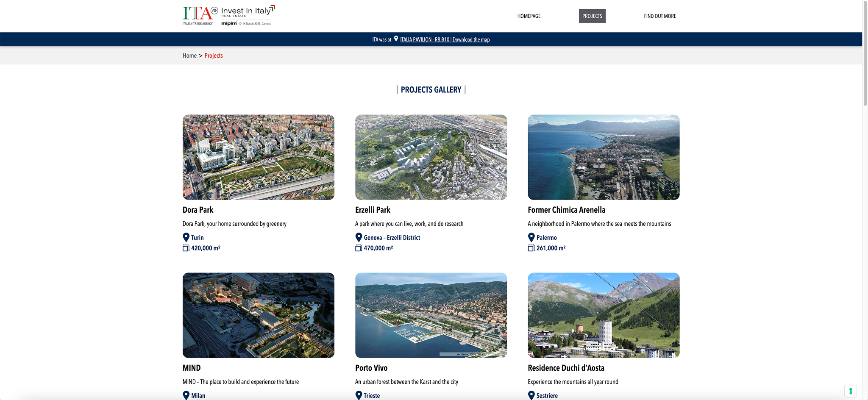Open the Erzelli Park aerial image
Viewport: 868px width, 400px height.
(431, 157)
